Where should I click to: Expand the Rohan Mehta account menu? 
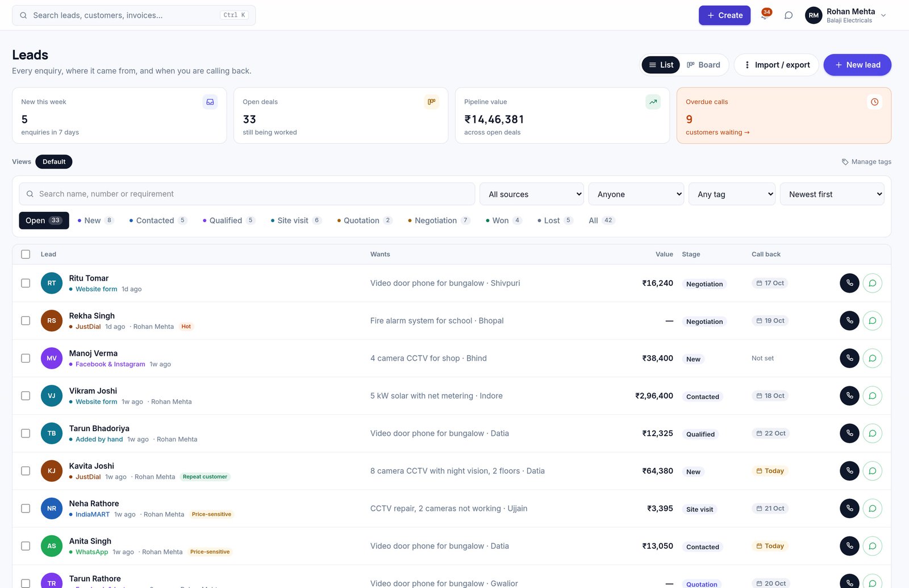(x=846, y=15)
